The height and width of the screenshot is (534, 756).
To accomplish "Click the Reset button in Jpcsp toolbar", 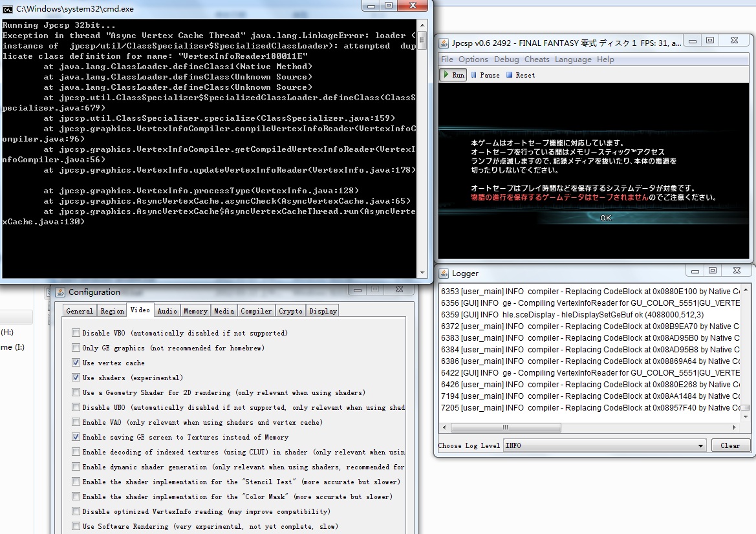I will [521, 75].
